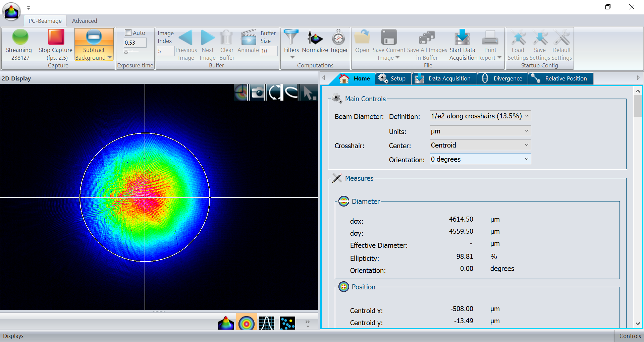Open the Crosshair Orientation dropdown
The image size is (644, 342).
point(480,159)
